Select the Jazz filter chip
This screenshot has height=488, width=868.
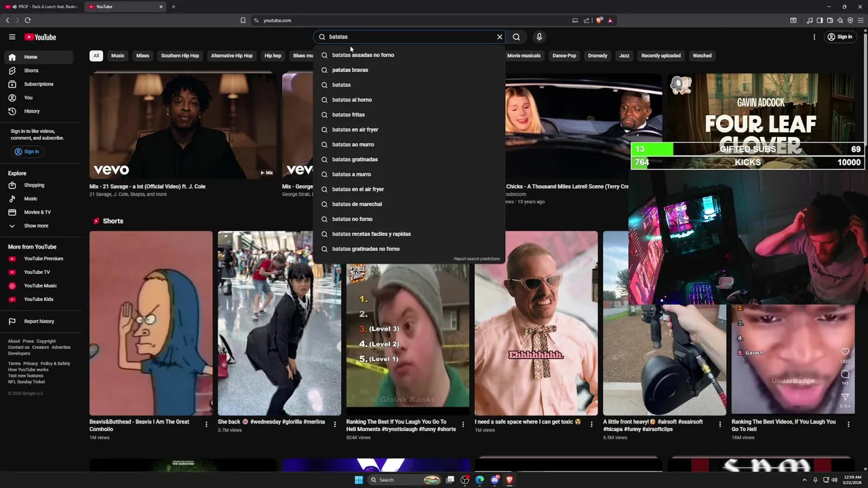pos(624,56)
